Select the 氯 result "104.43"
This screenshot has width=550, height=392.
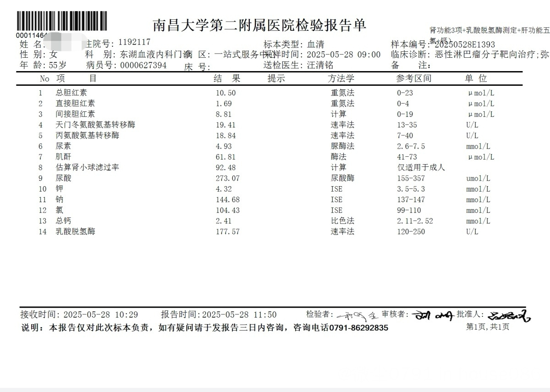(x=228, y=210)
